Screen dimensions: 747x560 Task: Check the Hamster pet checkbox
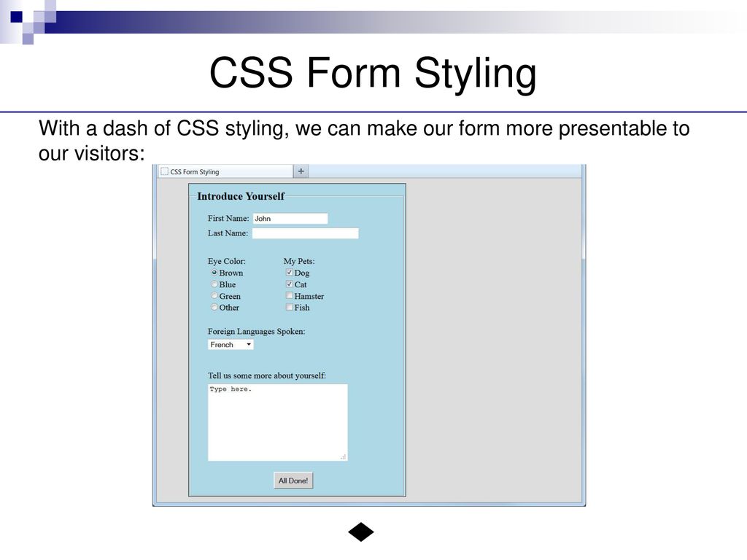tap(289, 295)
